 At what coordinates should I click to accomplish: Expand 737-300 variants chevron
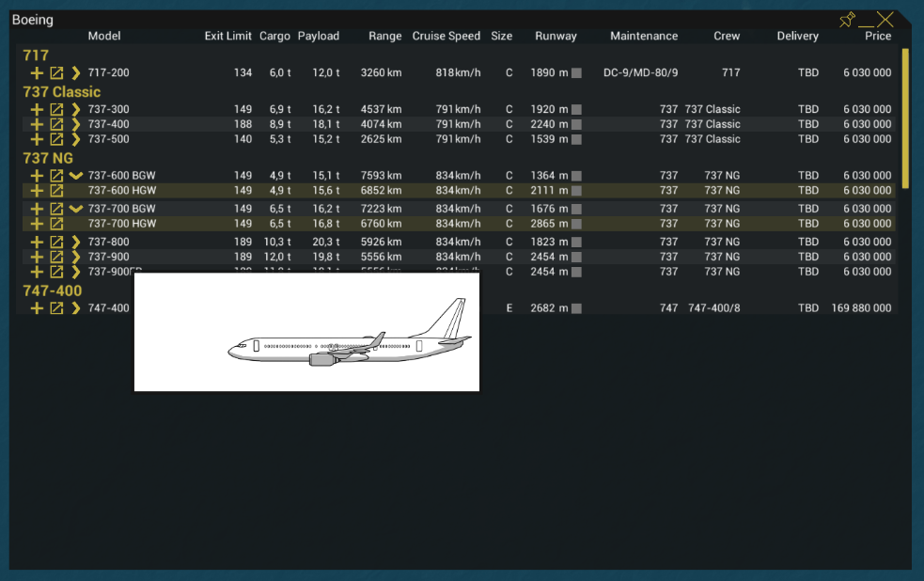coord(75,110)
